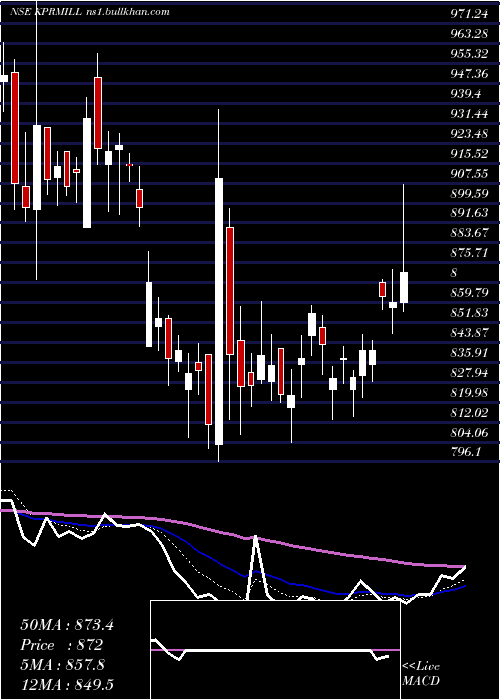Click the 835.91 price axis label

coord(469,352)
